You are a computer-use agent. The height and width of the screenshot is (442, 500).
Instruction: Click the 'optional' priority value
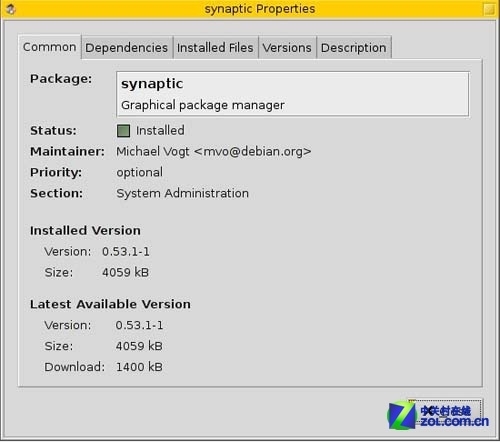pyautogui.click(x=140, y=173)
